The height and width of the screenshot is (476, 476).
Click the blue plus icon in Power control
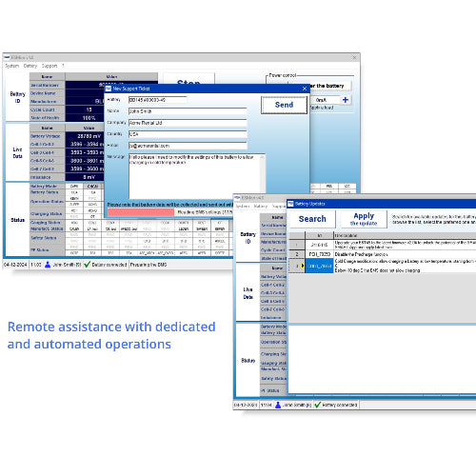(x=346, y=100)
